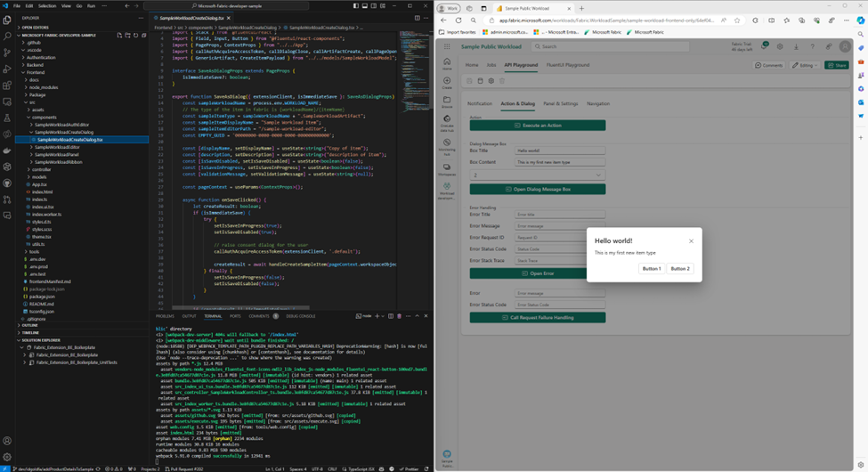The width and height of the screenshot is (868, 472).
Task: Expand the Authentication folder
Action: click(x=41, y=58)
